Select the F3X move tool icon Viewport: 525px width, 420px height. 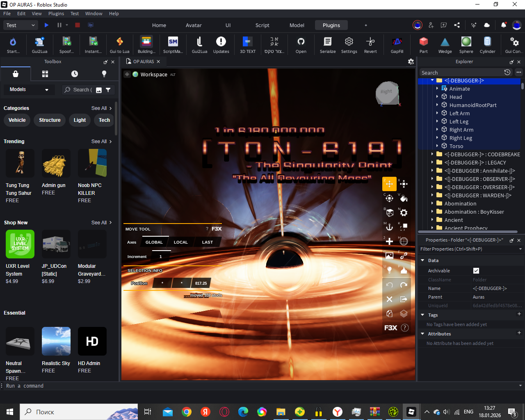389,184
